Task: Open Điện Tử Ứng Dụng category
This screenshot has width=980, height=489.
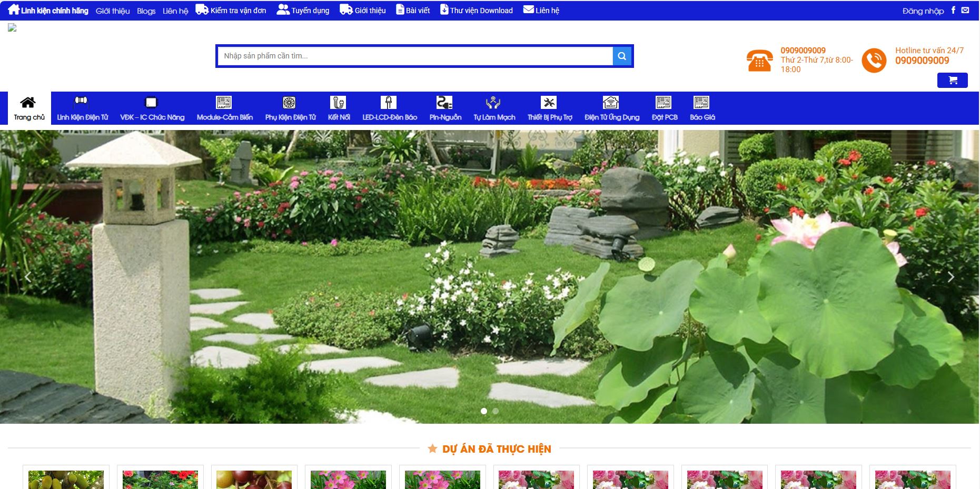Action: pos(611,108)
